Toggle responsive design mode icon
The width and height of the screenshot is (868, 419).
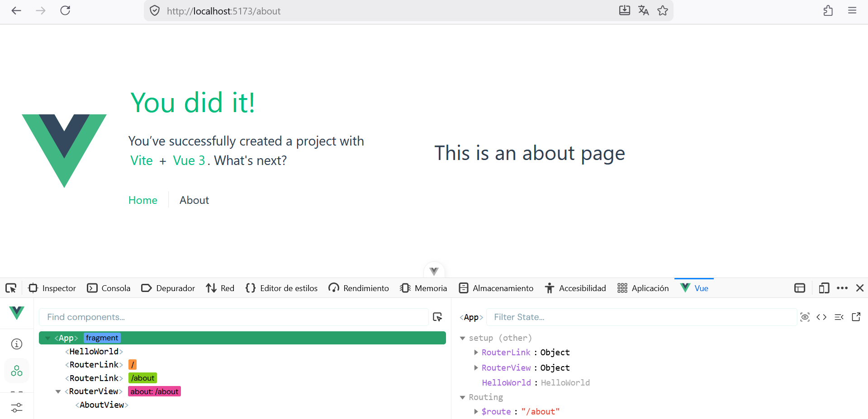(824, 288)
